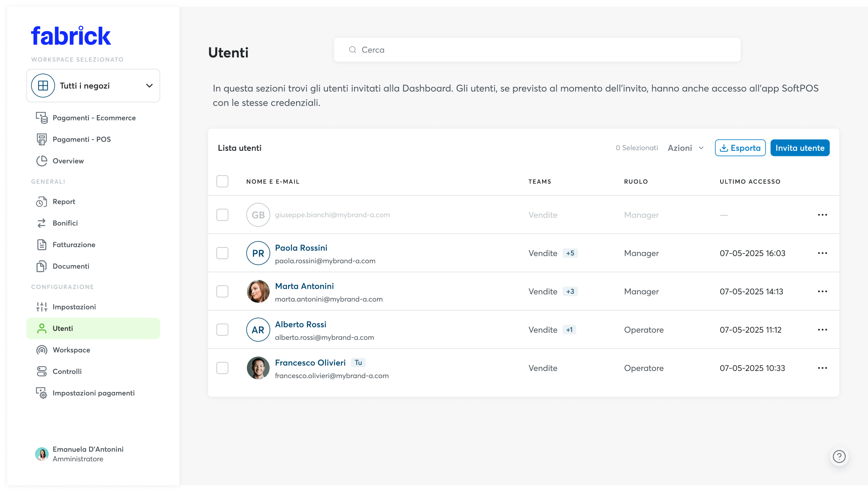Open more options for Marta Antonini
868x493 pixels.
coord(823,292)
